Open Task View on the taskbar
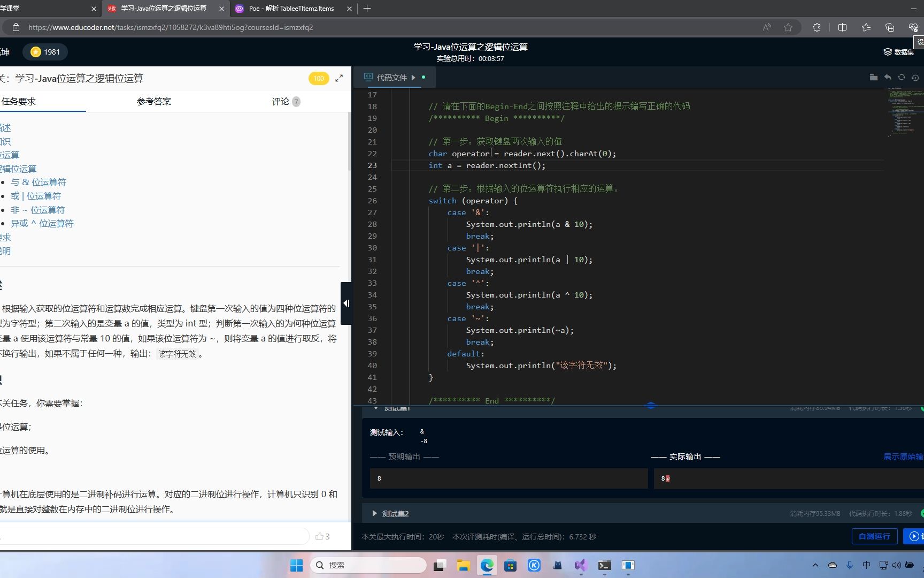Screen dimensions: 924x578 point(440,565)
